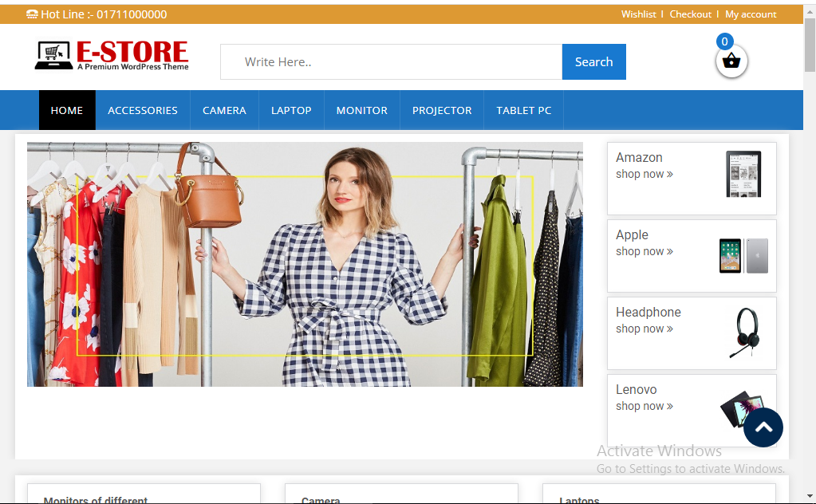Open the TABLET PC category
Image resolution: width=816 pixels, height=504 pixels.
point(523,110)
